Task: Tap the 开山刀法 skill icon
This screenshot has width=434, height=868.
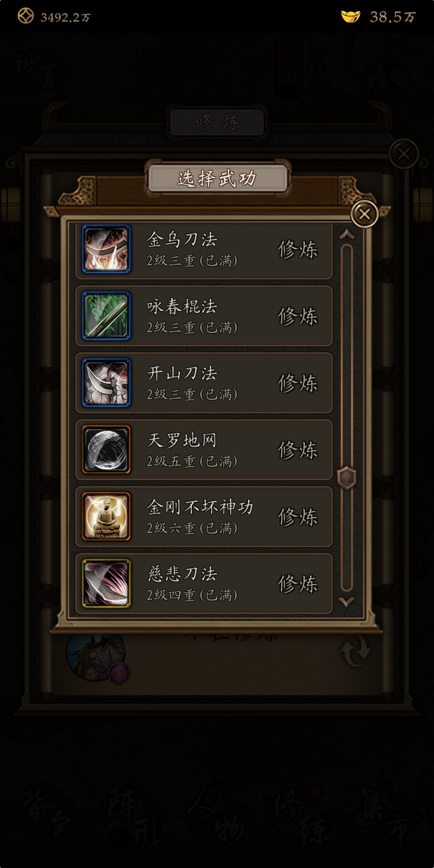Action: 106,383
